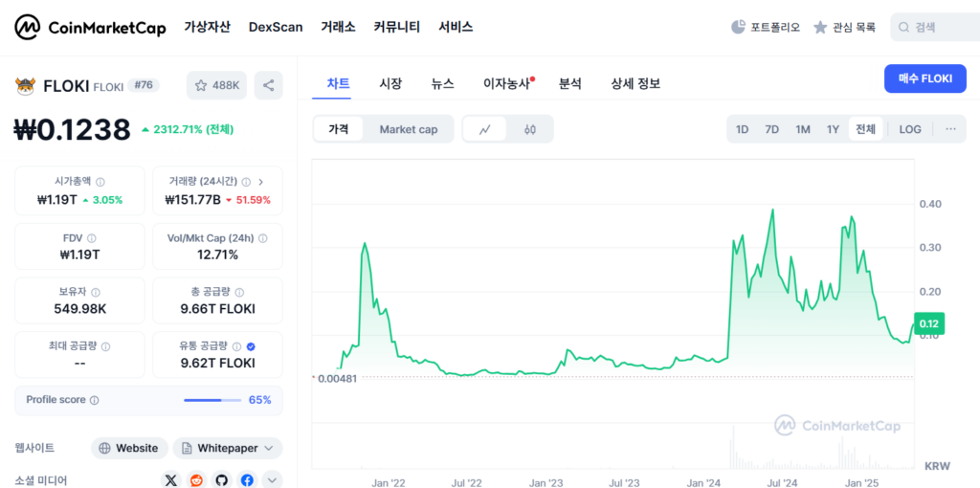This screenshot has height=488, width=980.
Task: Set chart range to 7D
Action: (x=772, y=129)
